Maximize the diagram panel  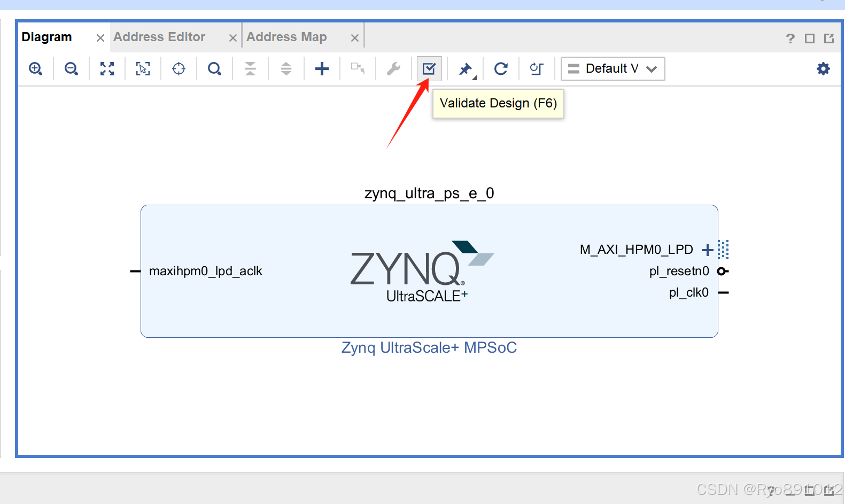(810, 38)
